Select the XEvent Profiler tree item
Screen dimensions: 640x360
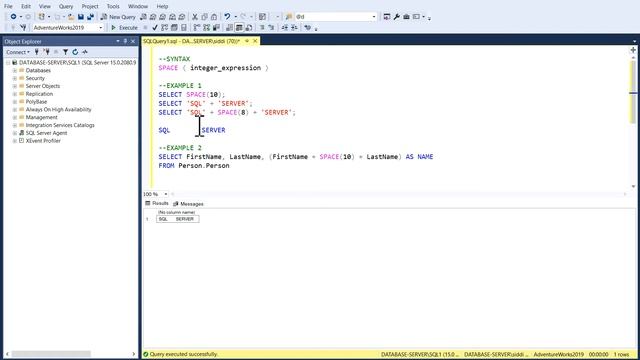[43, 140]
